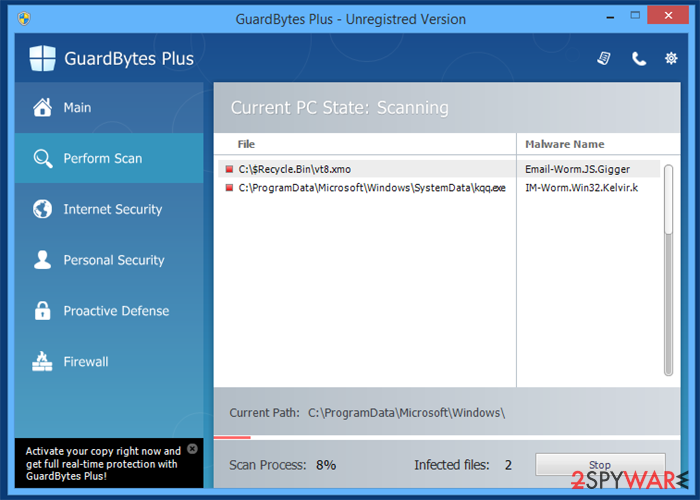
Task: Click the red marker beside kqq.exe entry
Action: [x=229, y=188]
